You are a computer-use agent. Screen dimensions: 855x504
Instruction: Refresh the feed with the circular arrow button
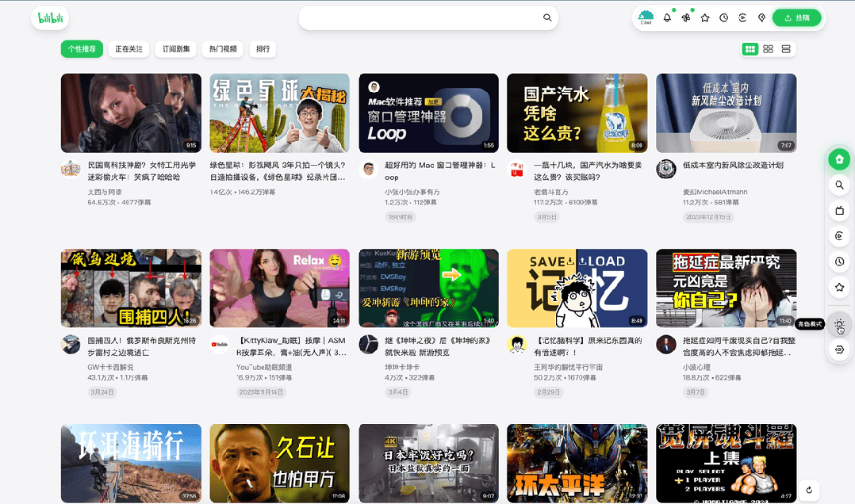point(809,490)
